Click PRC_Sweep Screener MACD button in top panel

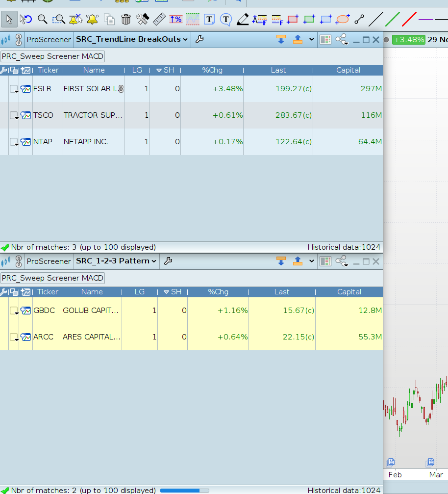(52, 56)
